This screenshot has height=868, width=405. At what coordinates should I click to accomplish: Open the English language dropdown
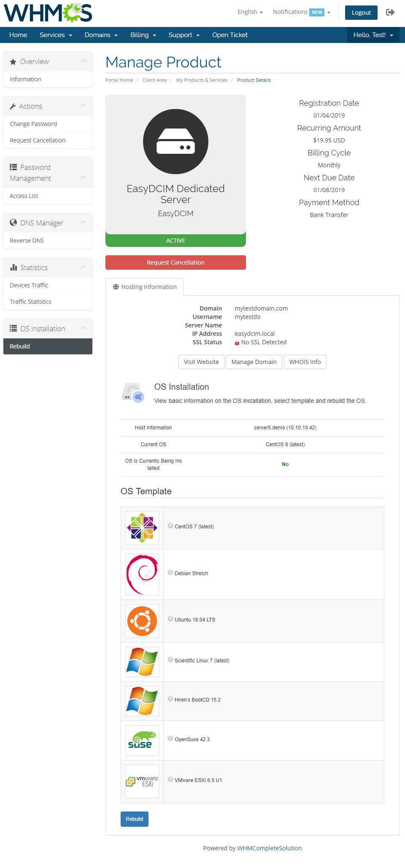tap(250, 12)
